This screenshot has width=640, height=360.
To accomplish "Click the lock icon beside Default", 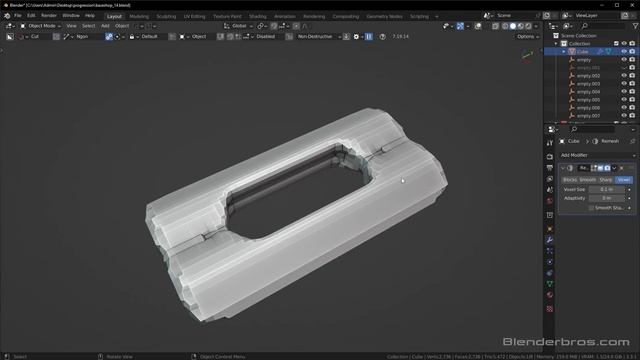I will point(132,37).
